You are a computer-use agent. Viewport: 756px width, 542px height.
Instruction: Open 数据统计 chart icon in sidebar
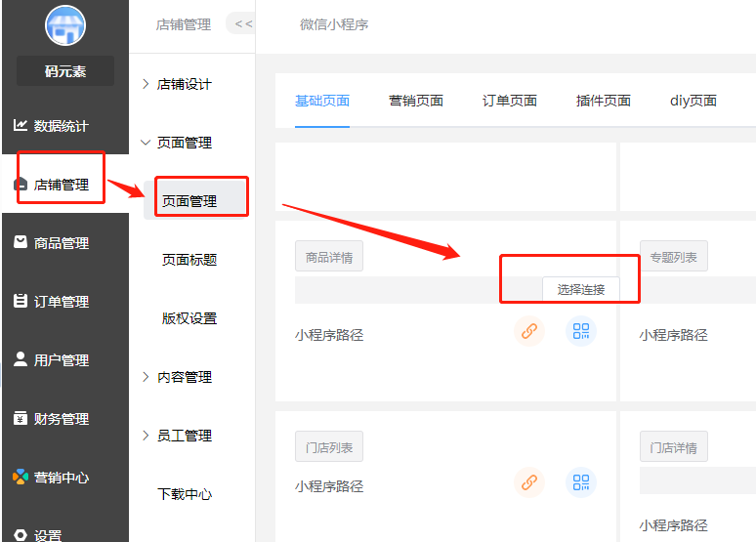coord(20,125)
